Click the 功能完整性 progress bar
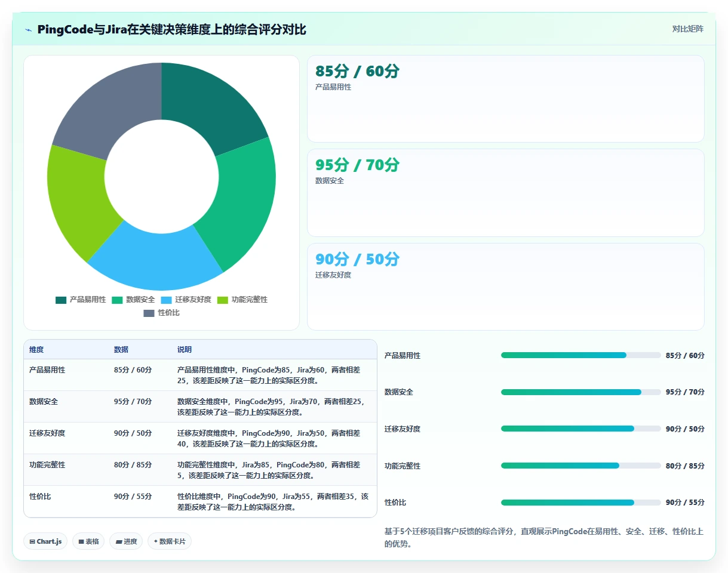 point(581,466)
